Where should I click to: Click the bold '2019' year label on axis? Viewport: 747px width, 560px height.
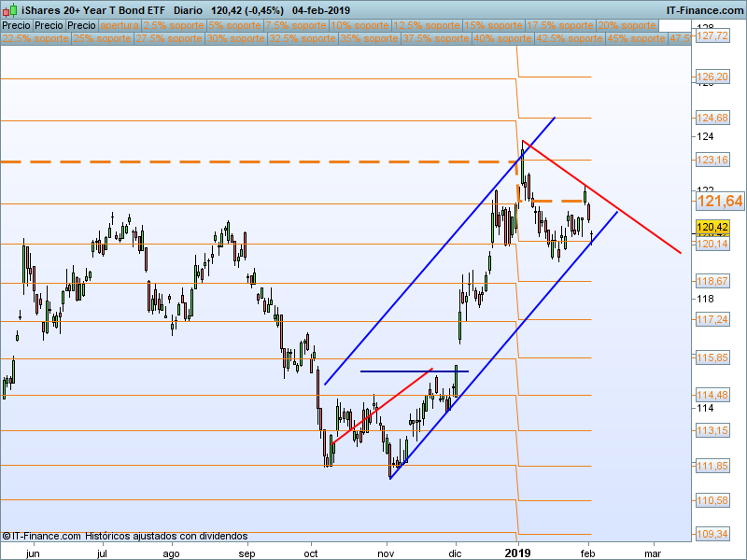(517, 553)
